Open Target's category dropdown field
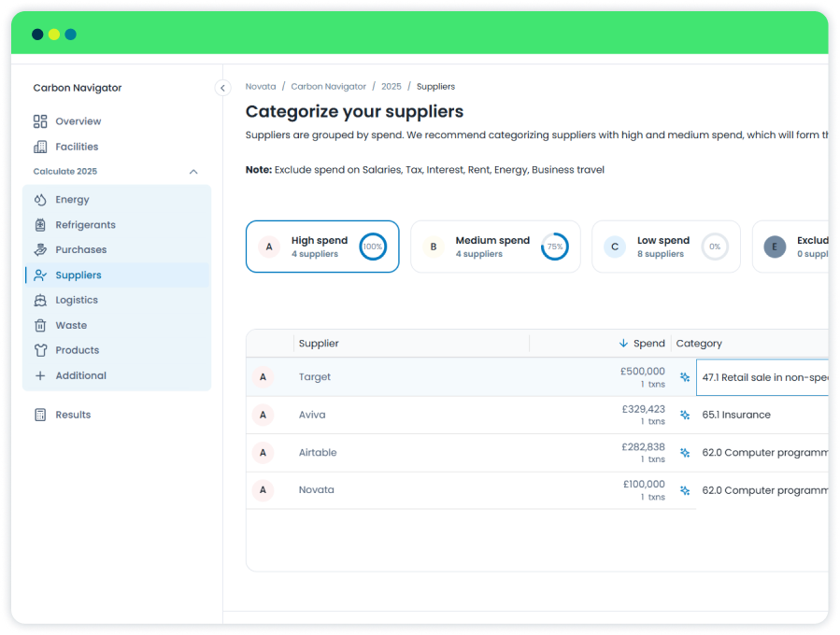This screenshot has height=635, width=840. pos(762,377)
